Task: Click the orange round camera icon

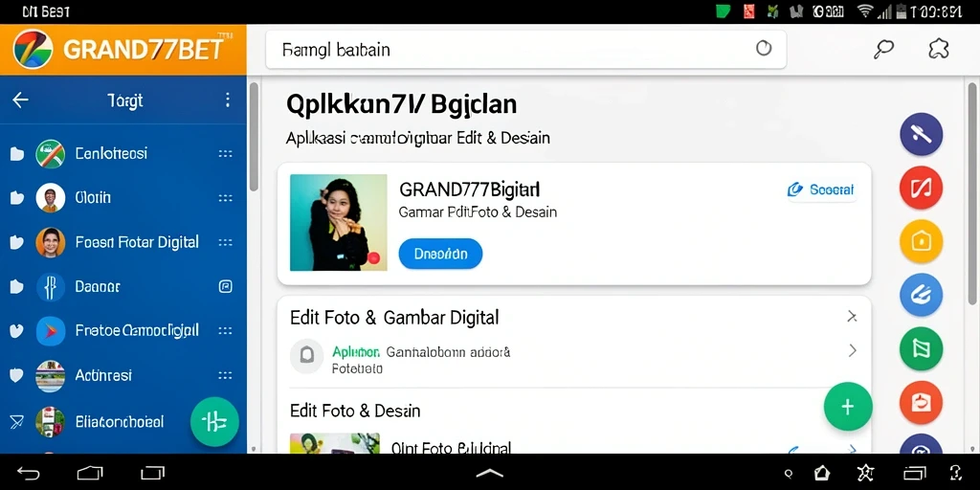Action: pyautogui.click(x=922, y=403)
